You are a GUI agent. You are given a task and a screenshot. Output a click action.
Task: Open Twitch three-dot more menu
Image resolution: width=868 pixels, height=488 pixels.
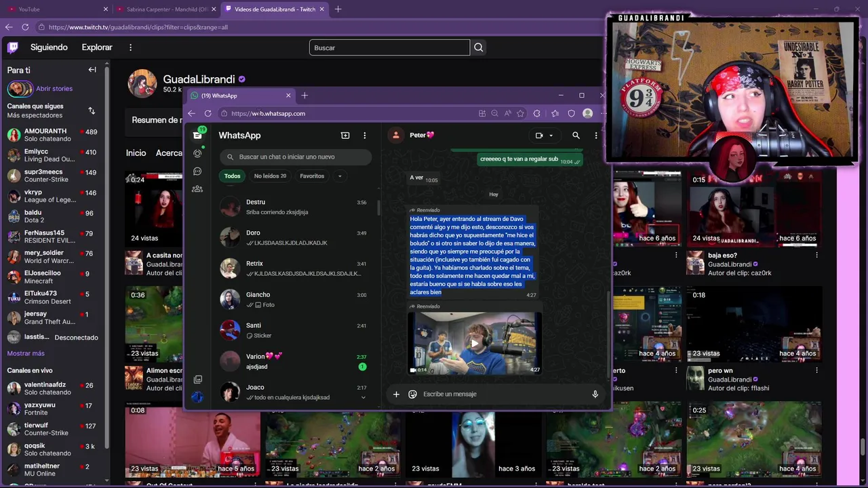coord(131,47)
